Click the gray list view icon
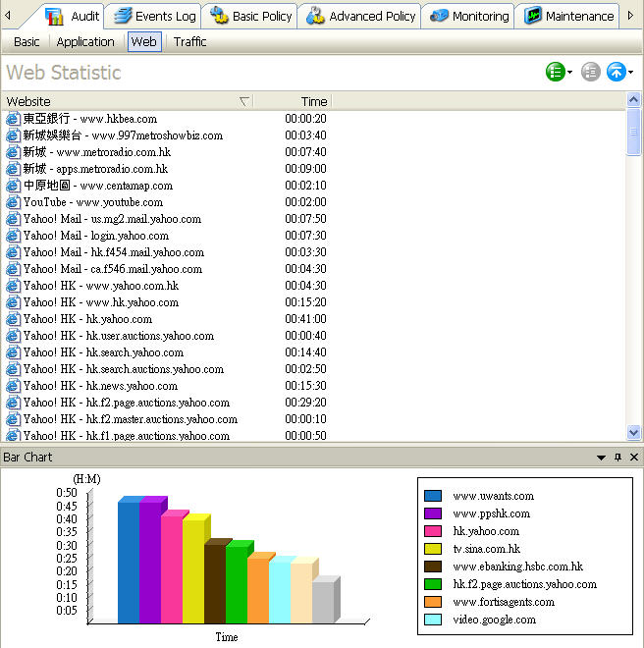The width and height of the screenshot is (644, 648). (x=590, y=72)
